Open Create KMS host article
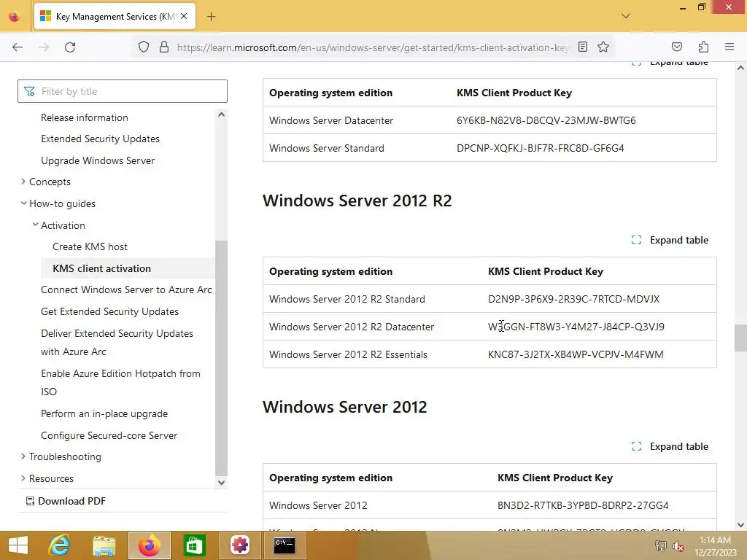Screen dimensions: 747x560 pyautogui.click(x=90, y=246)
